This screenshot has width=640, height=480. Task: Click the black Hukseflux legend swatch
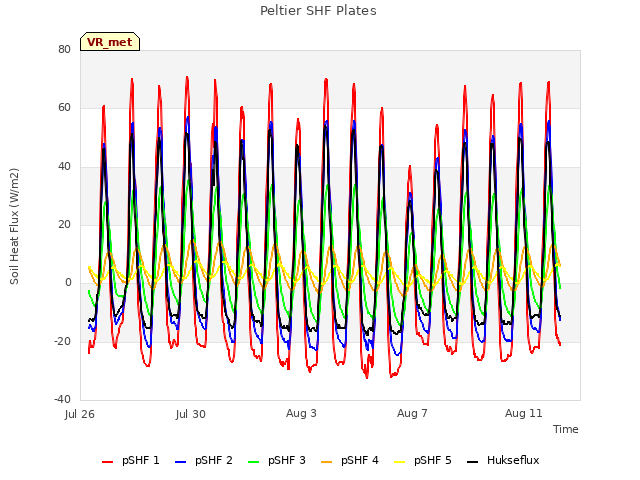[x=472, y=462]
